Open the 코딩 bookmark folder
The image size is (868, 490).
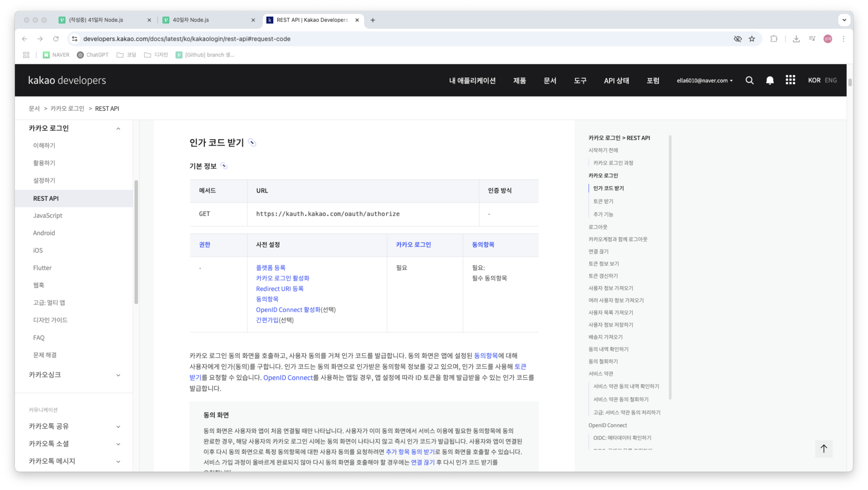(126, 55)
